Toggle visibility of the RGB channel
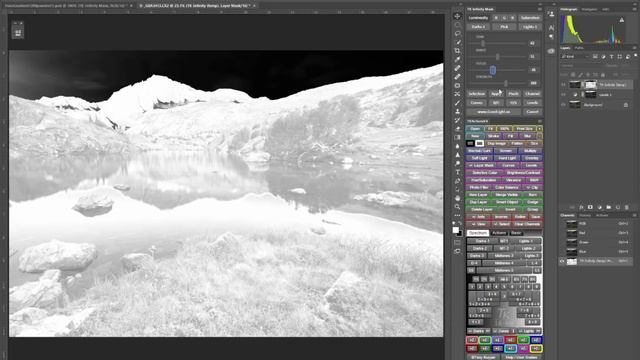This screenshot has height=360, width=640. 562,224
